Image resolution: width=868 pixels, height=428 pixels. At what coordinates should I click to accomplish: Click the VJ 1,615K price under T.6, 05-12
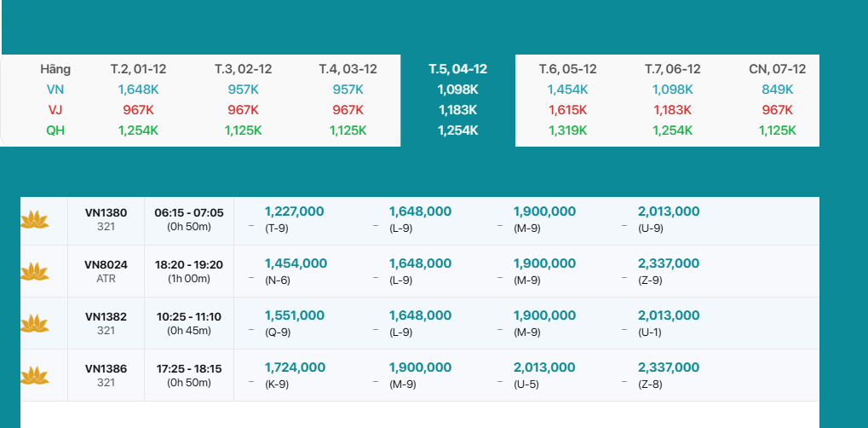(567, 110)
